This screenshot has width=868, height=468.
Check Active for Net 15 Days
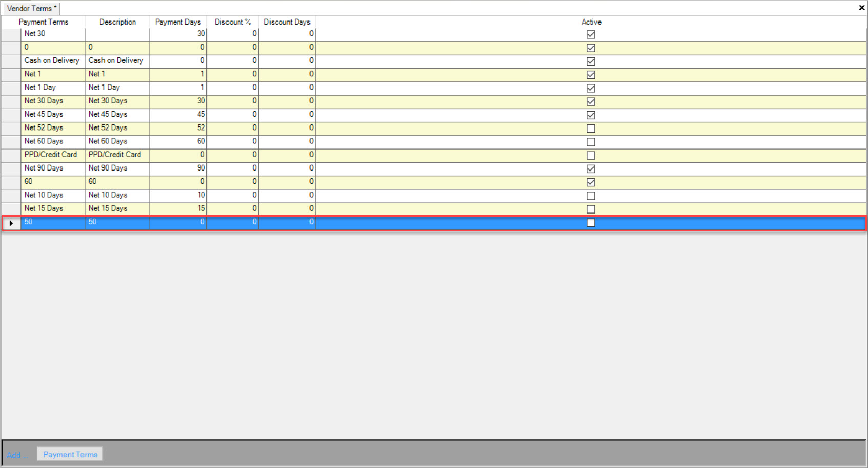point(591,209)
